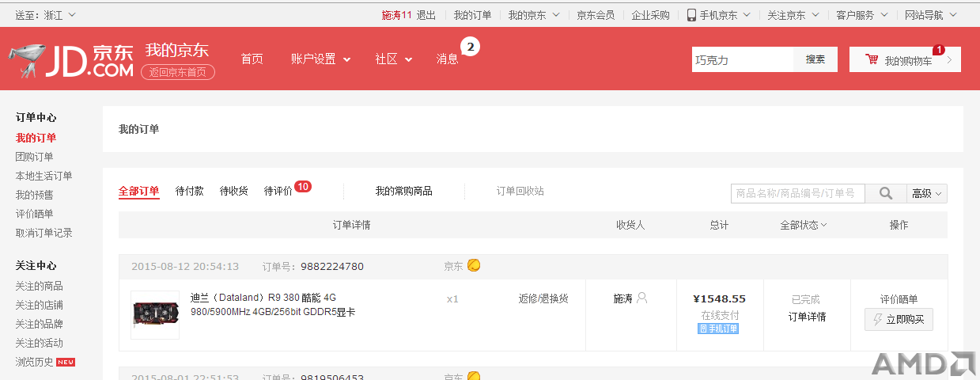Go to 首页 in the navigation

click(252, 59)
